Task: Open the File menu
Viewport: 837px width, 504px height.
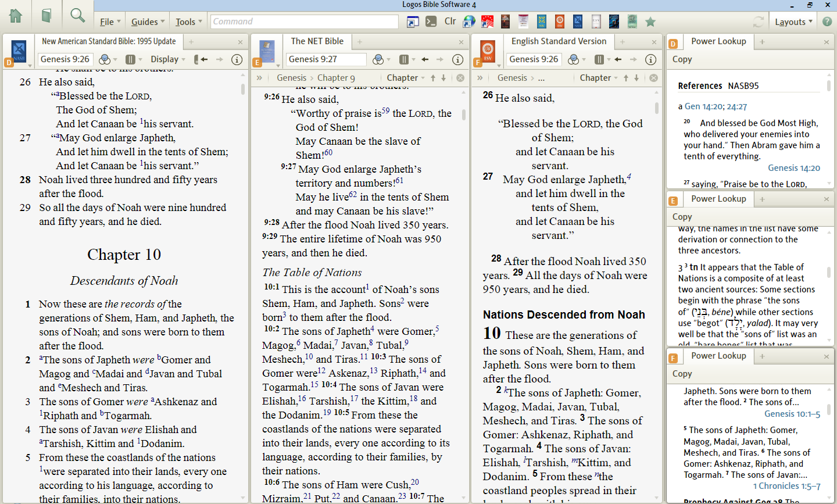Action: tap(110, 22)
